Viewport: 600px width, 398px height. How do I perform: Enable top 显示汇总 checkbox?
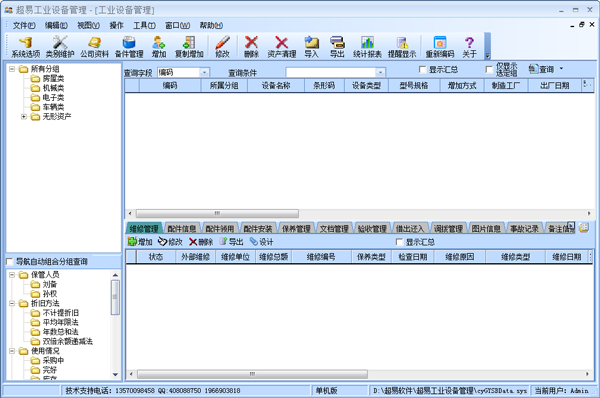(422, 69)
